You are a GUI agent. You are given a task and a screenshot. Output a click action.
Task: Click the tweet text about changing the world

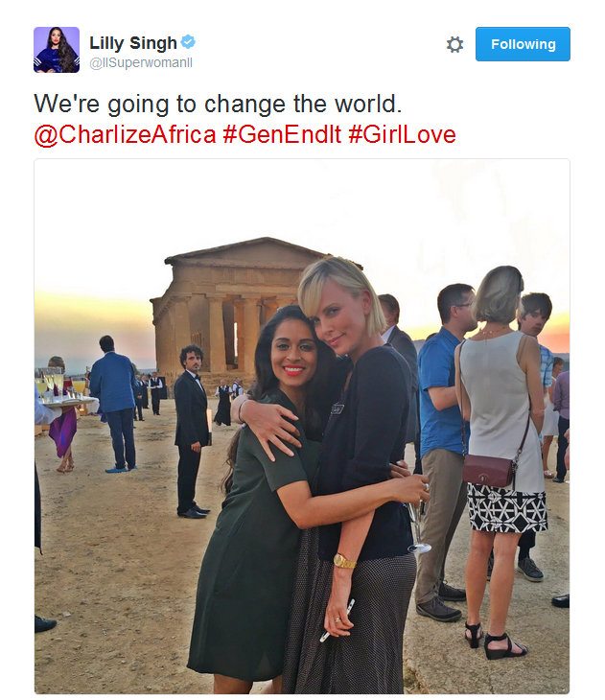tap(218, 104)
